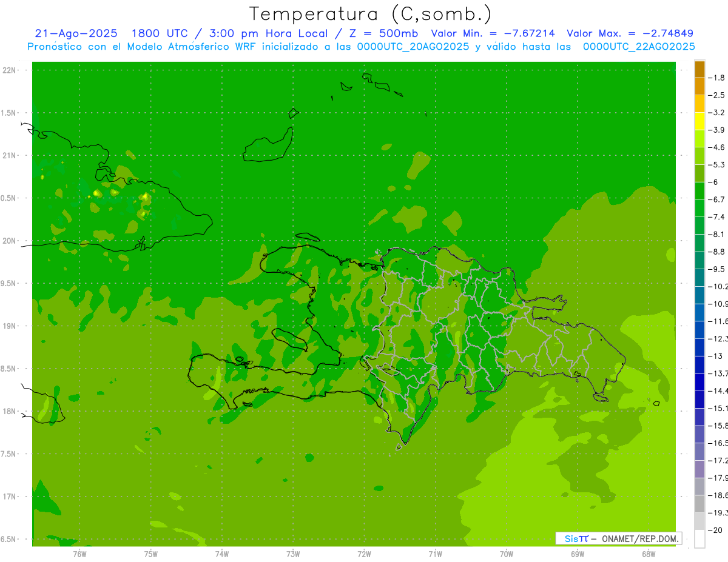Screen dimensions: 728x562
Task: Click the blue swatch between -11.6 and -12.3
Action: pos(699,330)
